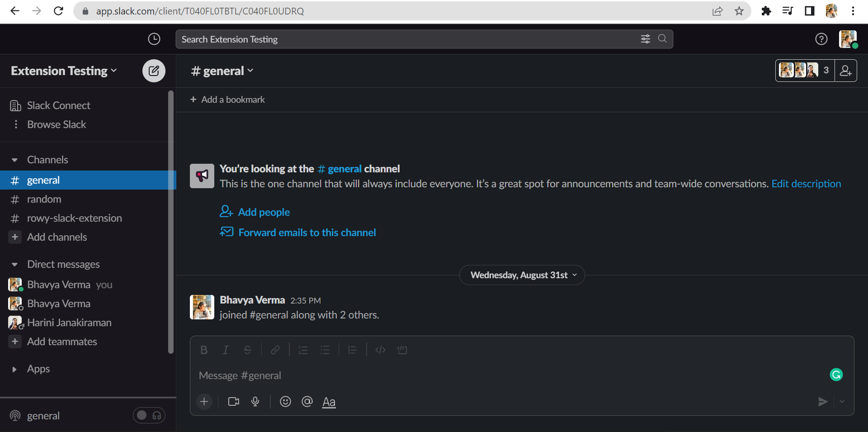Click the Message #general input field

[497, 375]
